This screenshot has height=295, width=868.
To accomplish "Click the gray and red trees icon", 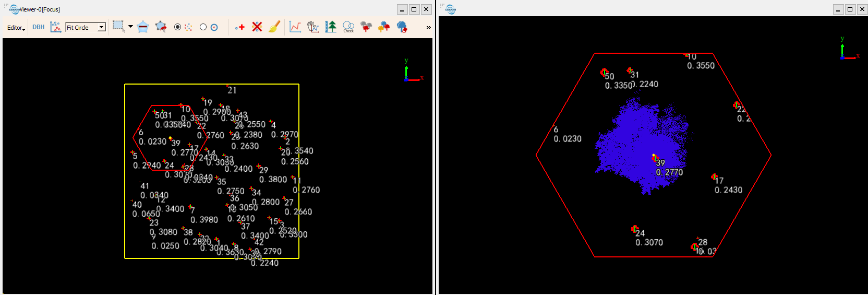I will tap(366, 27).
